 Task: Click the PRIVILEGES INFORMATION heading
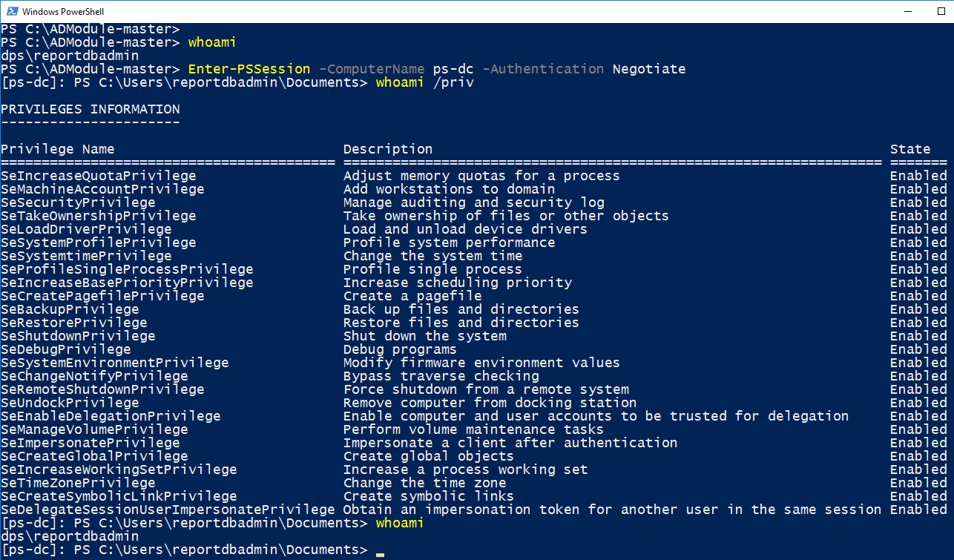(x=90, y=109)
